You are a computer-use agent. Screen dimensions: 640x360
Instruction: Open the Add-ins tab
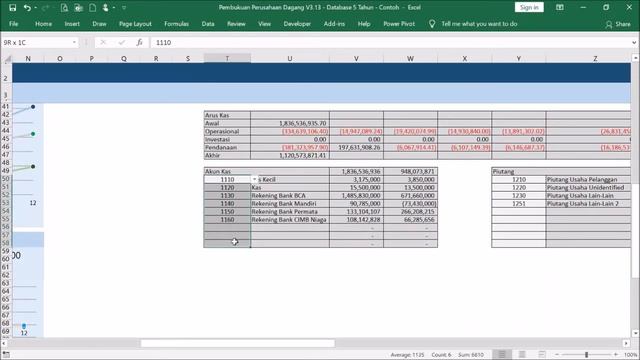pyautogui.click(x=334, y=24)
